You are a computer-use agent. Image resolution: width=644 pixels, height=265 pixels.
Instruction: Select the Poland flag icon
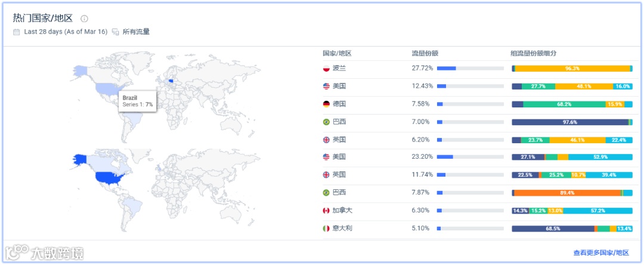click(x=326, y=69)
